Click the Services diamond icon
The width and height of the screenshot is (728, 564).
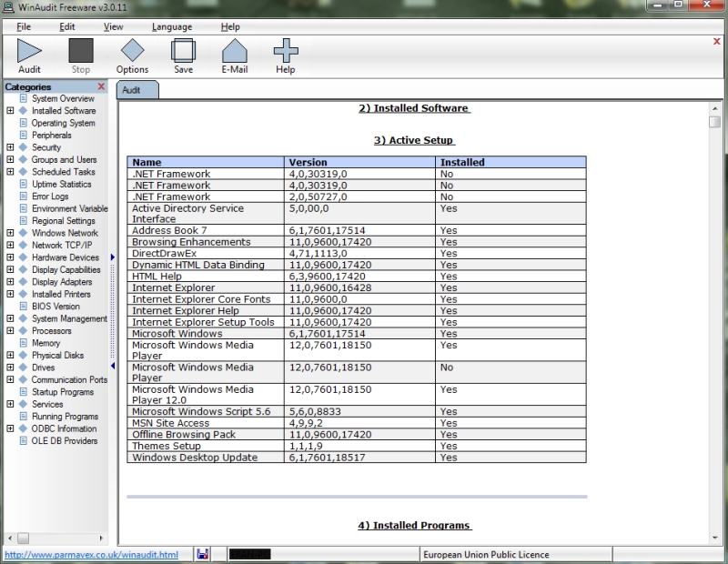[24, 404]
